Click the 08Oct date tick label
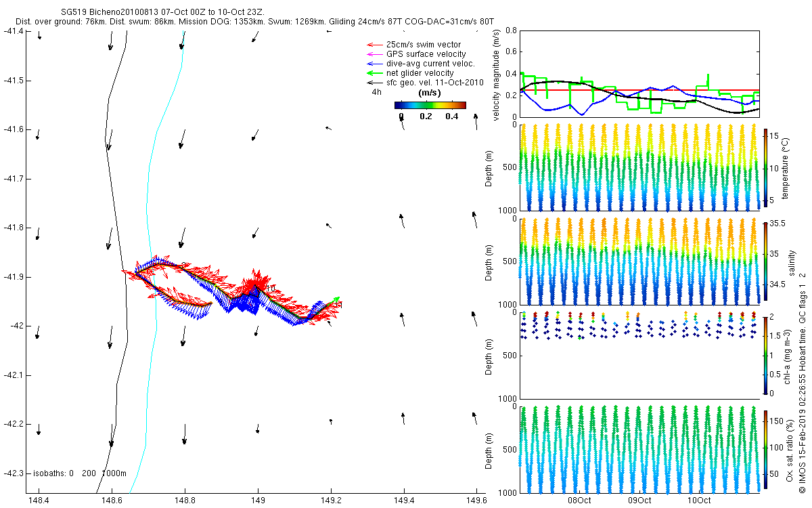 click(581, 501)
